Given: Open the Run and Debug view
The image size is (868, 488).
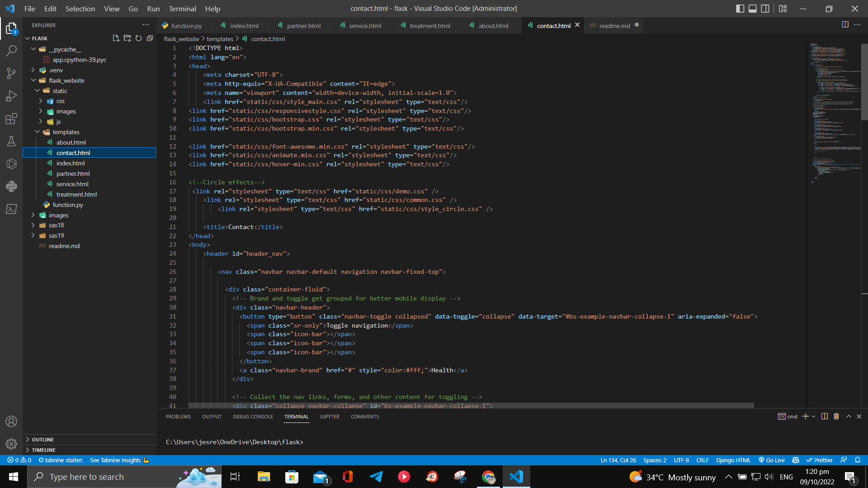Looking at the screenshot, I should (11, 96).
